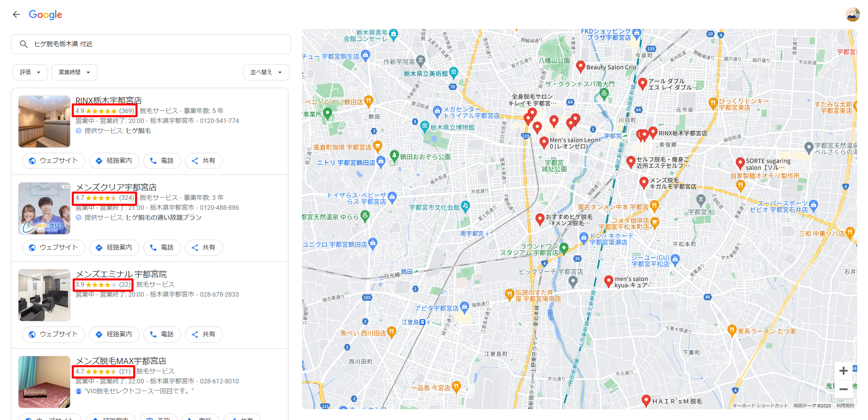Click the 八幡山公園 park label
The width and height of the screenshot is (868, 420).
point(554,60)
